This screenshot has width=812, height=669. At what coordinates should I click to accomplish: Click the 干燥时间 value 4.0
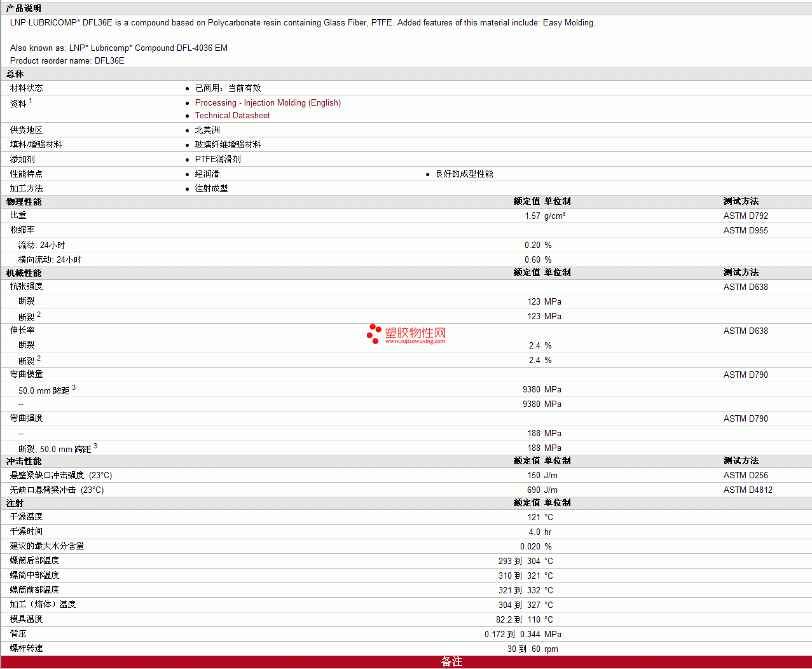coord(534,532)
